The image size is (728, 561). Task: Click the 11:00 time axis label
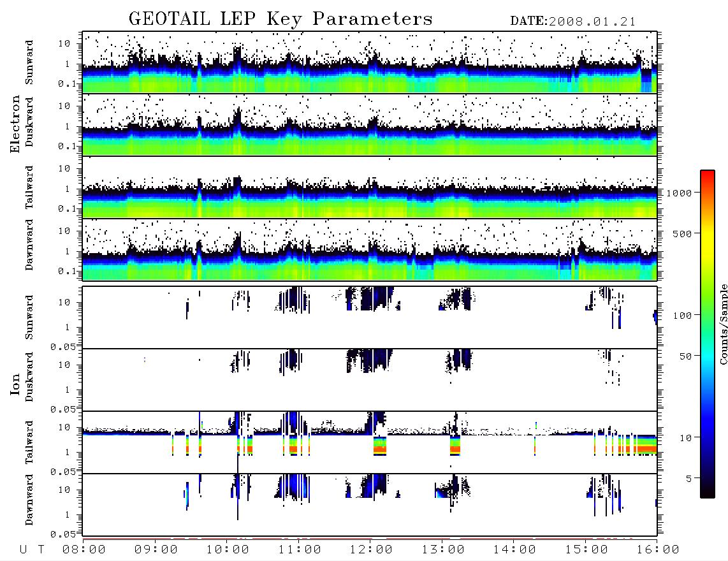(300, 550)
